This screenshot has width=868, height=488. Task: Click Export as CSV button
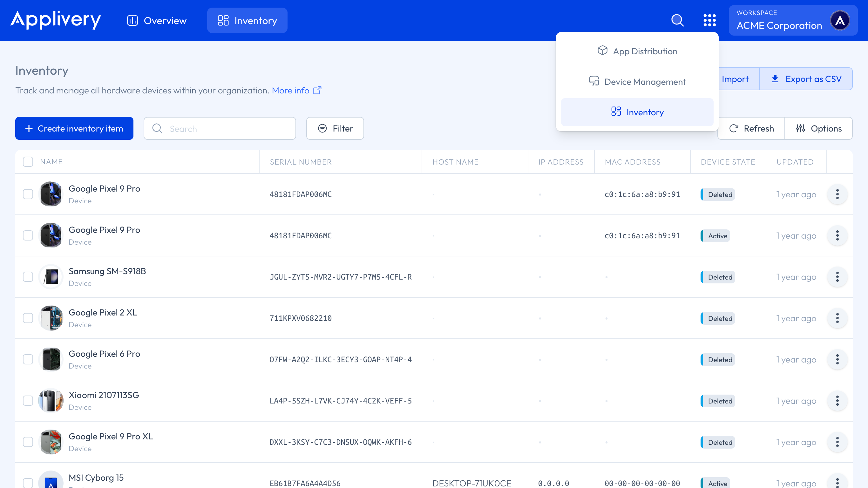[806, 79]
